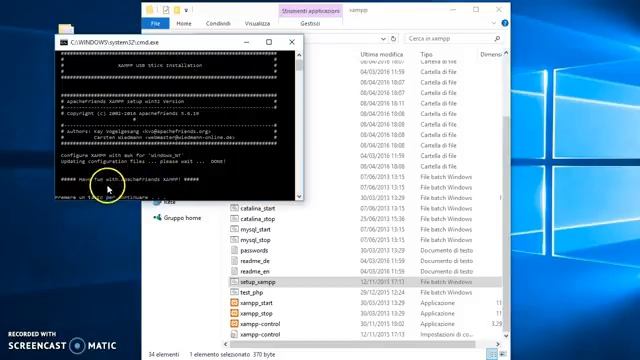640x360 pixels.
Task: Click the Strumenti applicazioni contextual tab
Action: (x=311, y=11)
